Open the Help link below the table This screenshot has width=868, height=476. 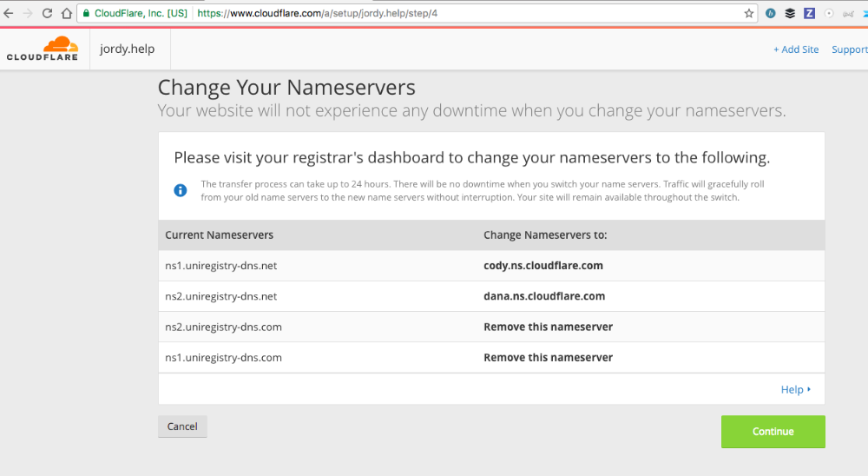tap(795, 389)
